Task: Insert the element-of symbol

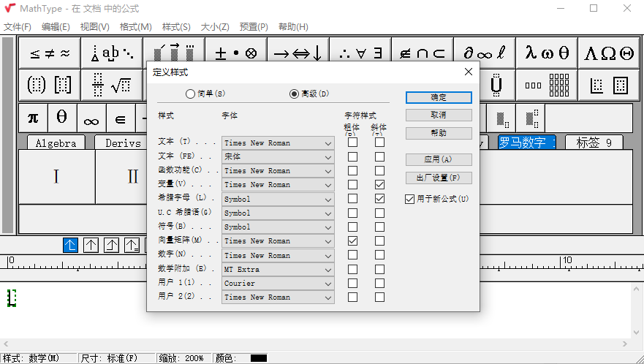Action: [x=121, y=118]
